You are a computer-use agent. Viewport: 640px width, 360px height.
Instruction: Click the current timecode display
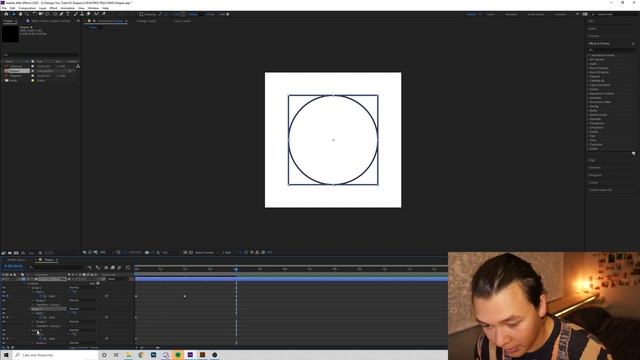(x=13, y=266)
